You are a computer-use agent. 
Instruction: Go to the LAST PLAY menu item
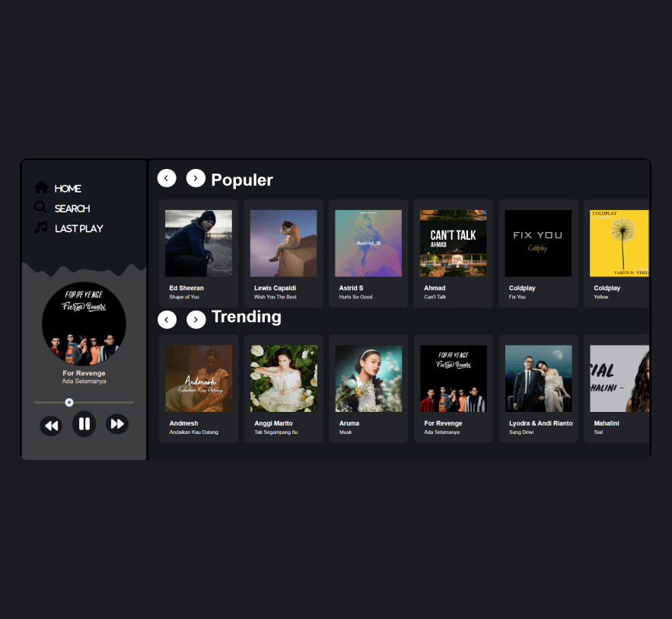click(78, 228)
